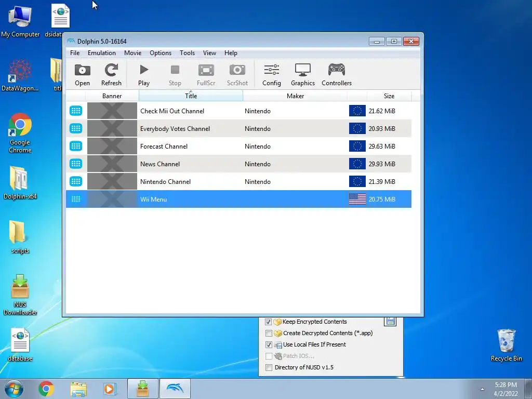Toggle Keep Encrypted Contents checkbox

pyautogui.click(x=269, y=322)
